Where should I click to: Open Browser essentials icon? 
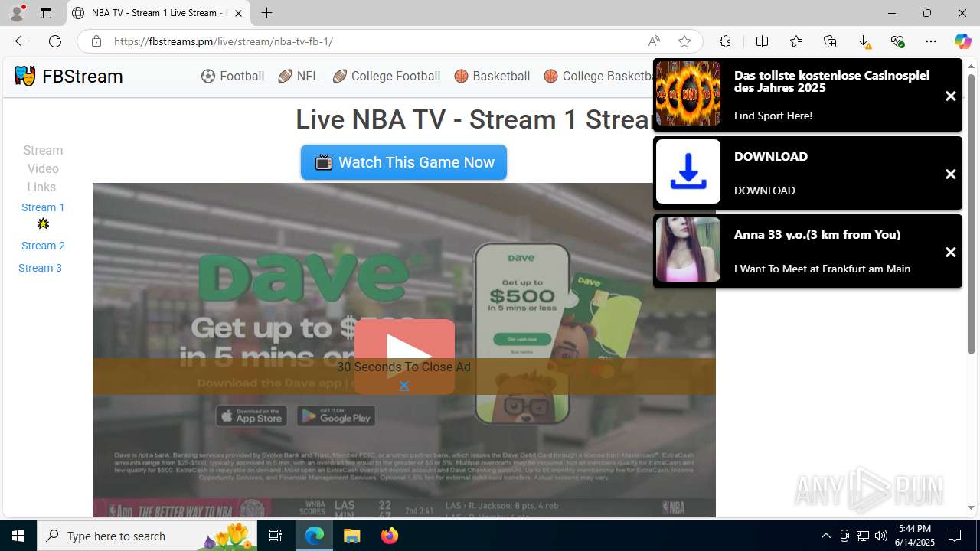[897, 41]
